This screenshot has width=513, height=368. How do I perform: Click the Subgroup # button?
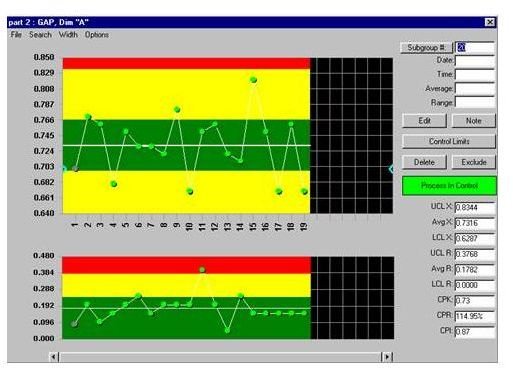tap(426, 48)
